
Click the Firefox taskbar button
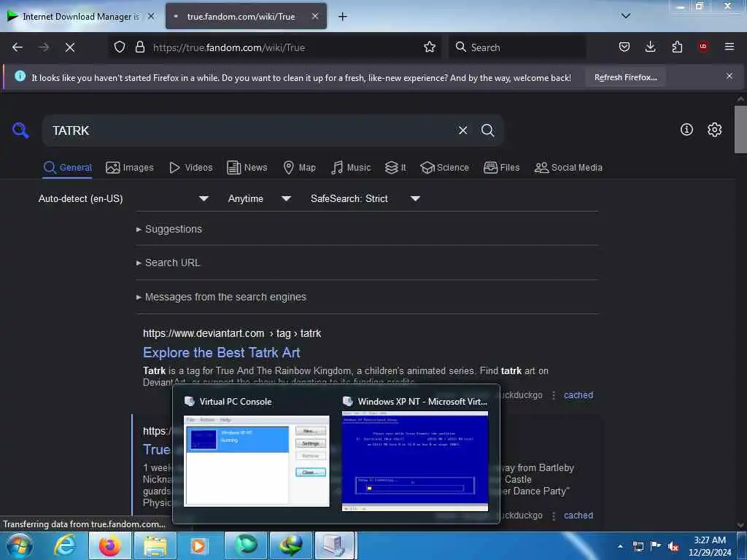pos(110,545)
